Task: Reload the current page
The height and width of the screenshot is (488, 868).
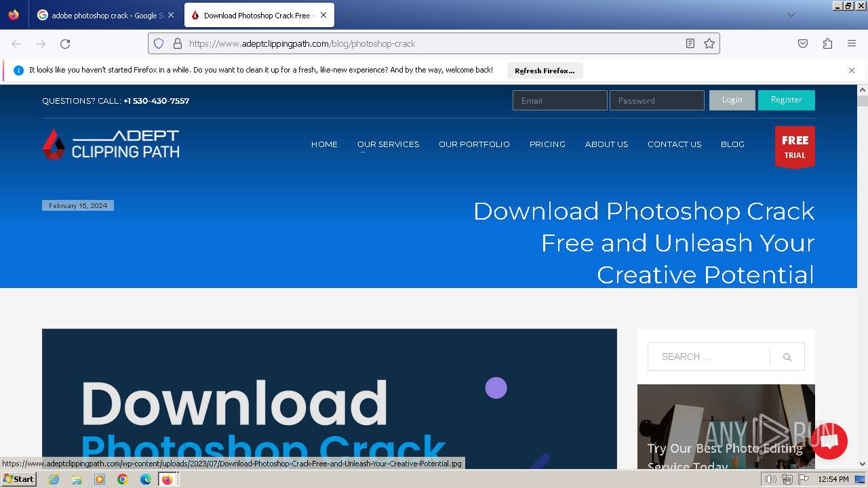Action: 65,43
